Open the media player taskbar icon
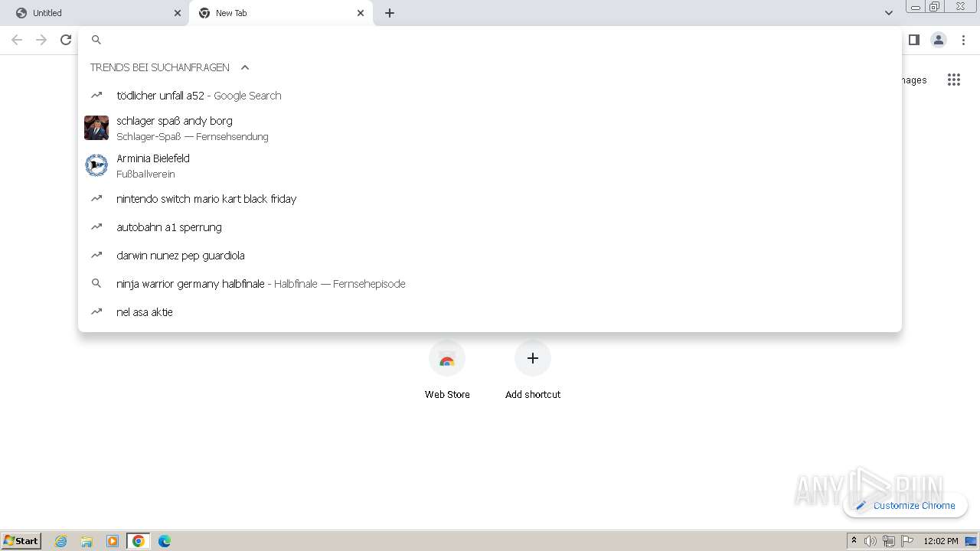Viewport: 980px width, 551px height. click(113, 541)
